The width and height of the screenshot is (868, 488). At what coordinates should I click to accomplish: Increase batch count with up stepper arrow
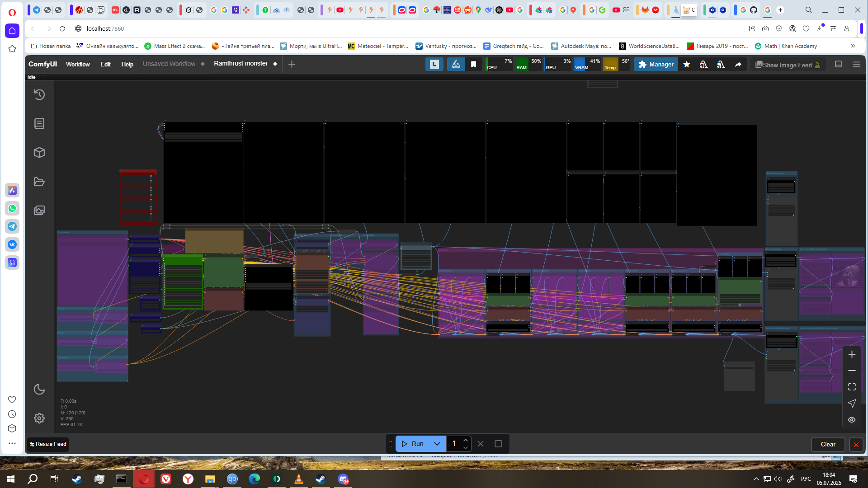pyautogui.click(x=466, y=440)
